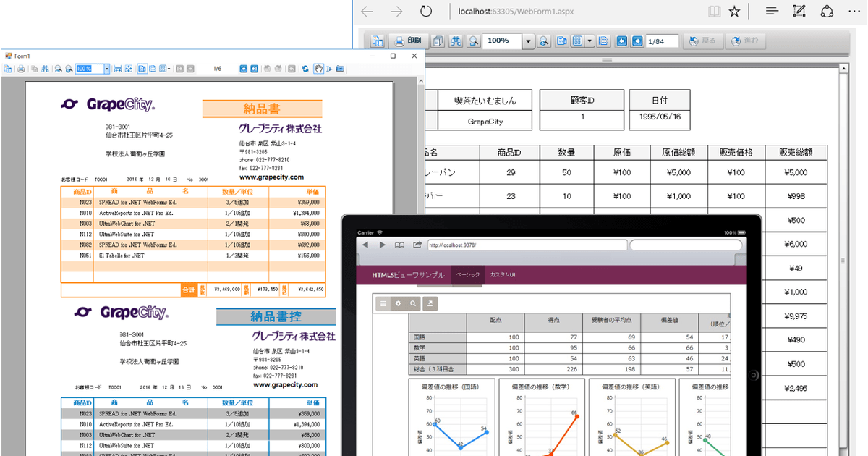Click the page number field showing 1/84

pos(661,41)
